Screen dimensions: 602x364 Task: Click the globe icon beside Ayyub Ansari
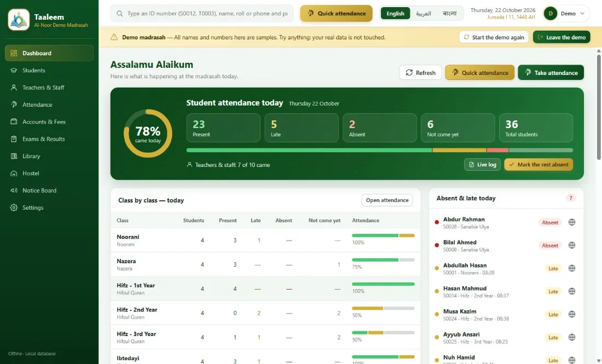[x=572, y=338]
